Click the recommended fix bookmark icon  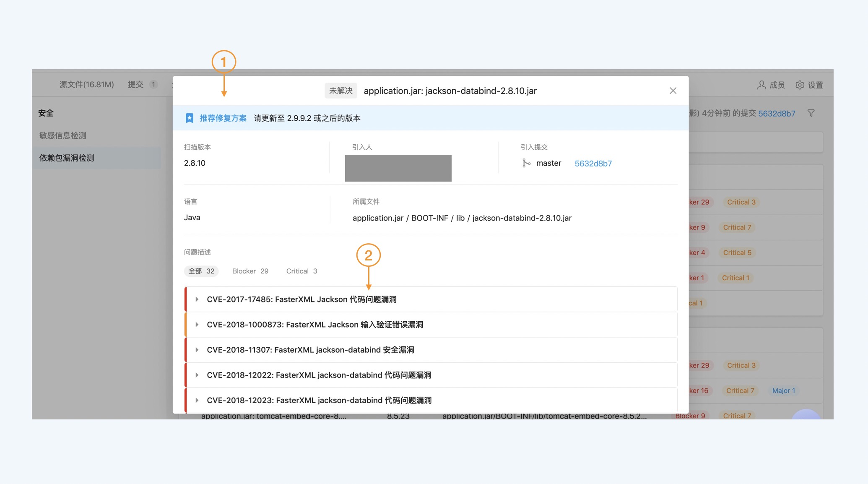[190, 118]
